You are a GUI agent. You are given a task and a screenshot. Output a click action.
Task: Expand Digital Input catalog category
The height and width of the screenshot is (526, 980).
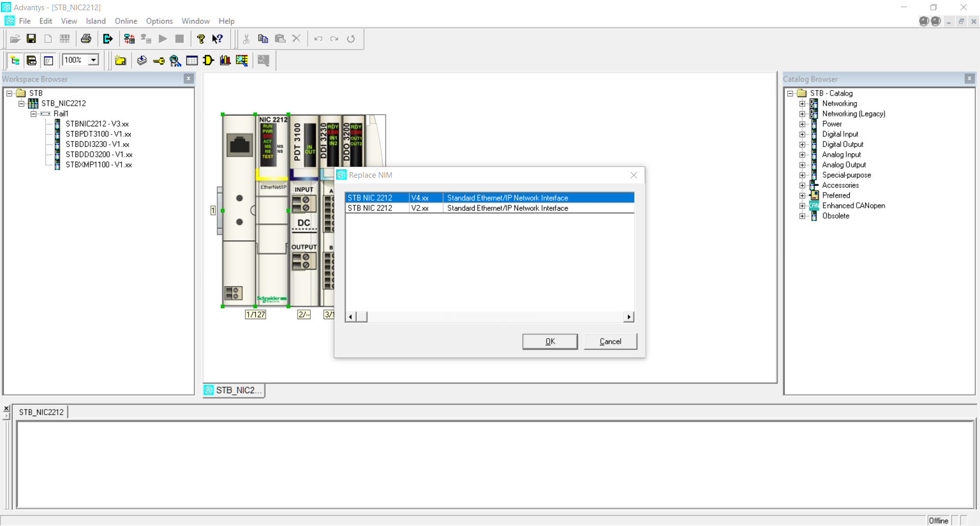(x=802, y=134)
